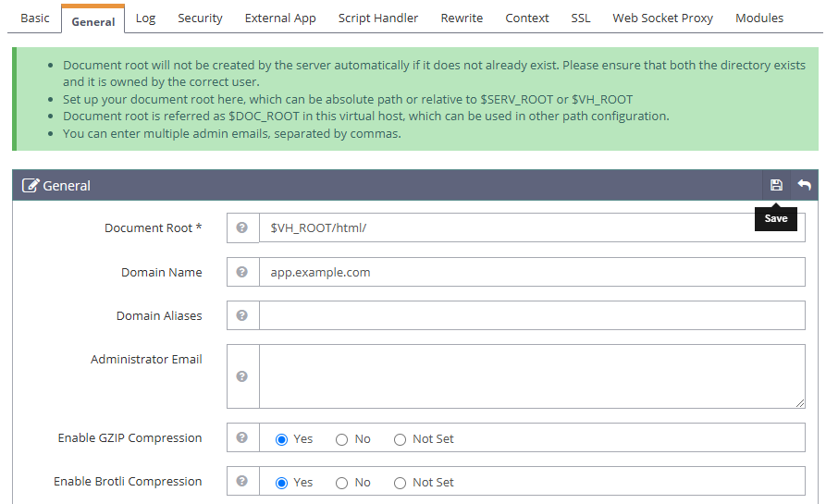
Task: Click the help icon beside Domain Name
Action: coord(242,272)
